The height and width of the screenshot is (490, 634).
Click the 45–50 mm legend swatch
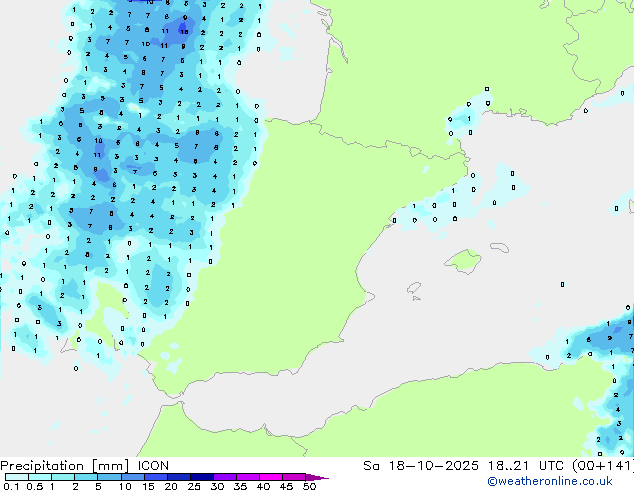[x=294, y=477]
